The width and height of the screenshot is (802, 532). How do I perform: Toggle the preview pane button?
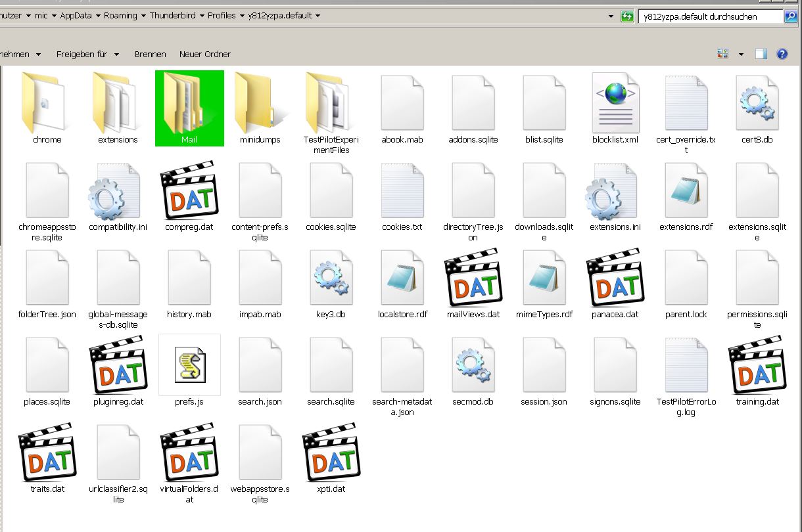pyautogui.click(x=761, y=55)
